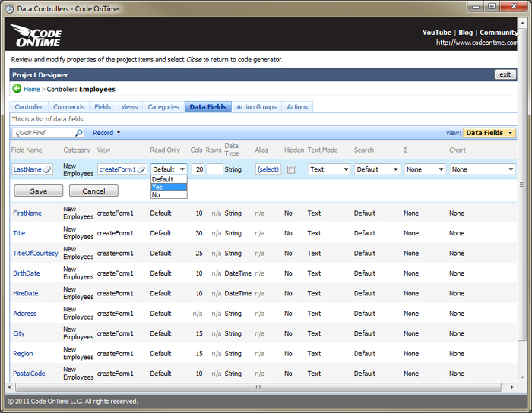
Task: Sort by the Field Name column header
Action: [27, 150]
